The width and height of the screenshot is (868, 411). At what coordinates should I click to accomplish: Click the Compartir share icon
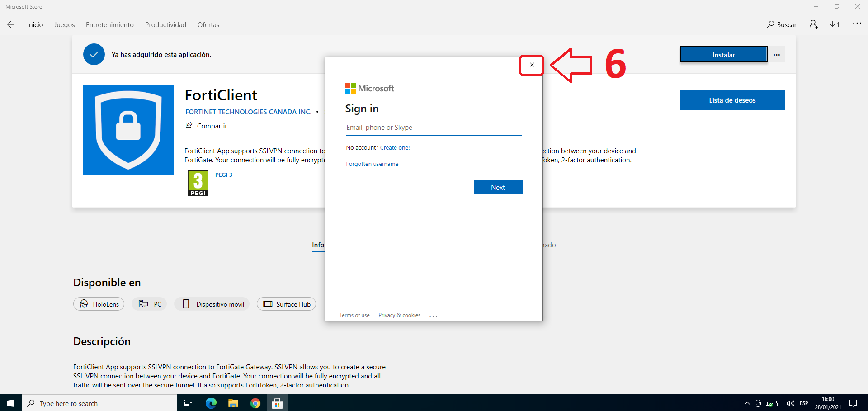(189, 126)
